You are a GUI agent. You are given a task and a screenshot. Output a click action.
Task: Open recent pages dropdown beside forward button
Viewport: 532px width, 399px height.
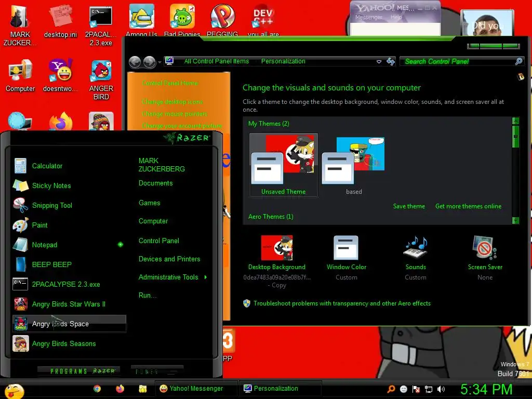[x=159, y=62]
